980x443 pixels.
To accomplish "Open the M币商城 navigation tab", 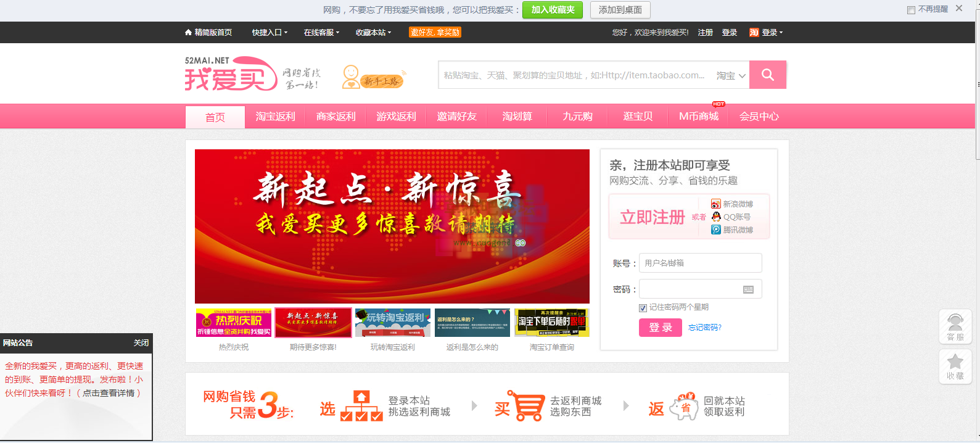I will coord(699,116).
